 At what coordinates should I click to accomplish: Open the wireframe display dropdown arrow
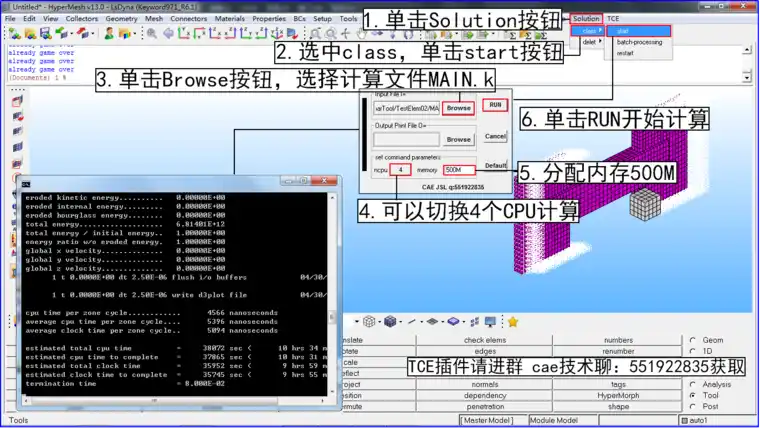point(380,321)
